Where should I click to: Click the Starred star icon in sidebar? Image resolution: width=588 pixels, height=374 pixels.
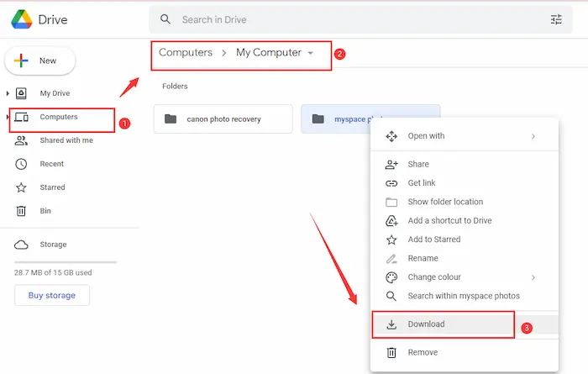coord(21,187)
